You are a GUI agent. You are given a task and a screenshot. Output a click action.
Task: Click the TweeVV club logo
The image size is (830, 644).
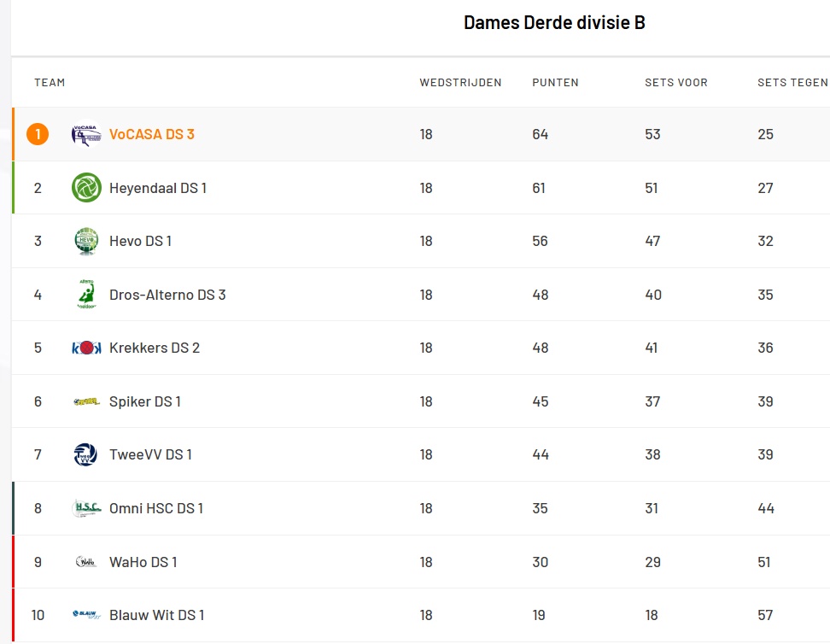pos(86,454)
